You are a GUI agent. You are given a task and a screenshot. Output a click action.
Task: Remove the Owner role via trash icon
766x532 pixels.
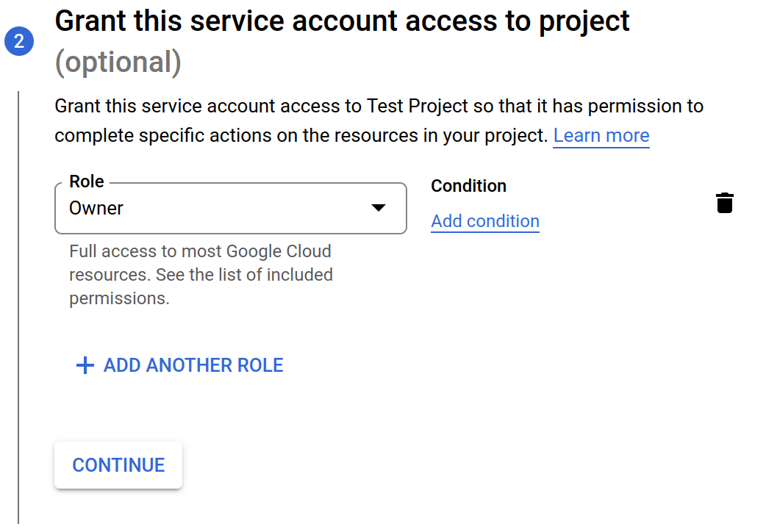(725, 203)
